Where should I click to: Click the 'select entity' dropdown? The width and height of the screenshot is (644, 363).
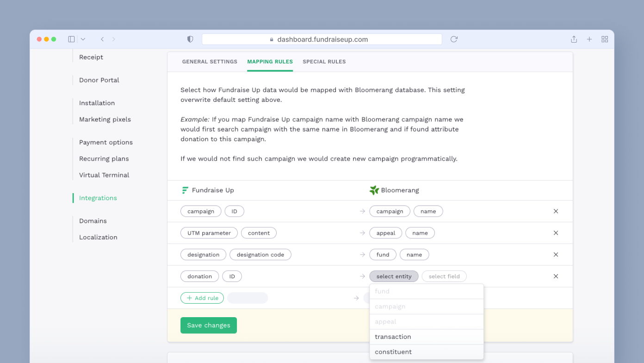[394, 276]
